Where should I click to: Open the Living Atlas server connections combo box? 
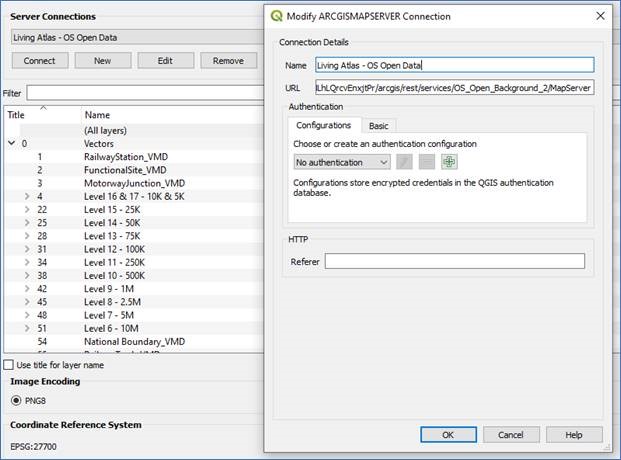click(x=137, y=37)
